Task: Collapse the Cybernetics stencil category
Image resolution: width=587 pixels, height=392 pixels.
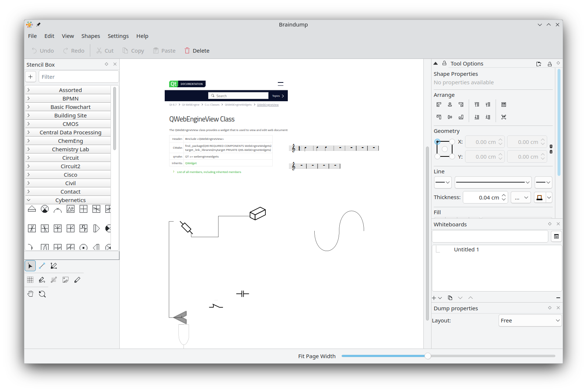Action: (x=29, y=200)
